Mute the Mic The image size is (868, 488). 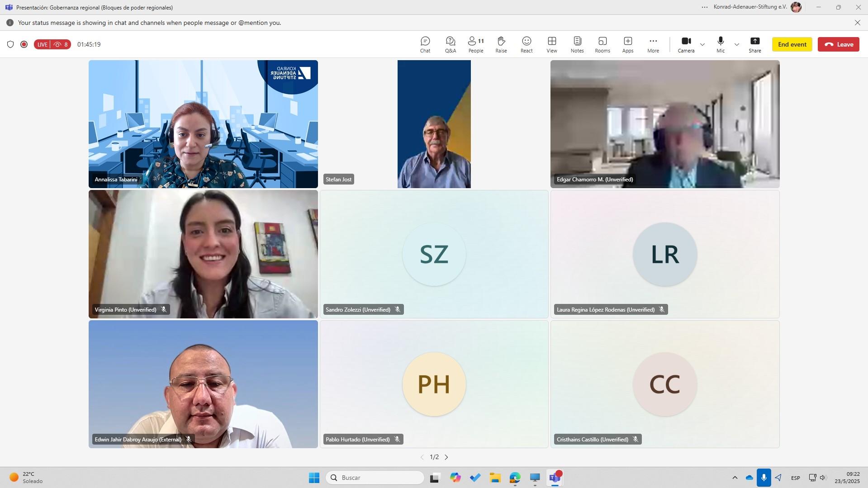[x=720, y=44]
